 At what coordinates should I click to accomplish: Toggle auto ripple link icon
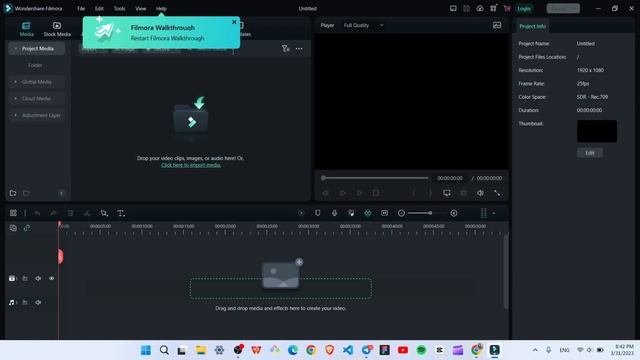pyautogui.click(x=27, y=228)
